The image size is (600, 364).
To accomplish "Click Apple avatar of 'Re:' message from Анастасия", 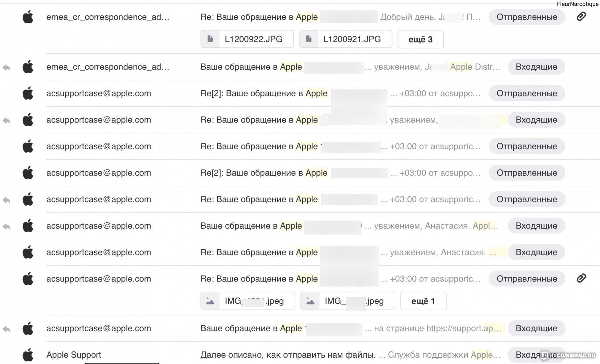I will 28,252.
